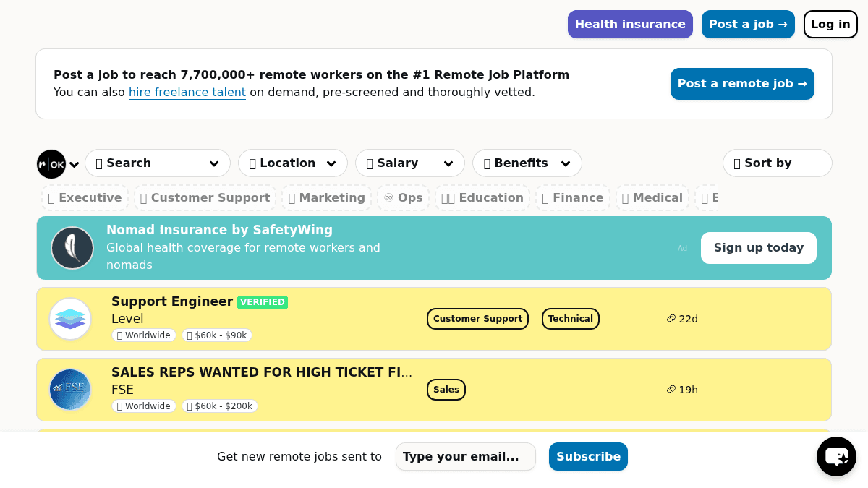Click the Customer Support job tag
The image size is (868, 488).
[477, 319]
